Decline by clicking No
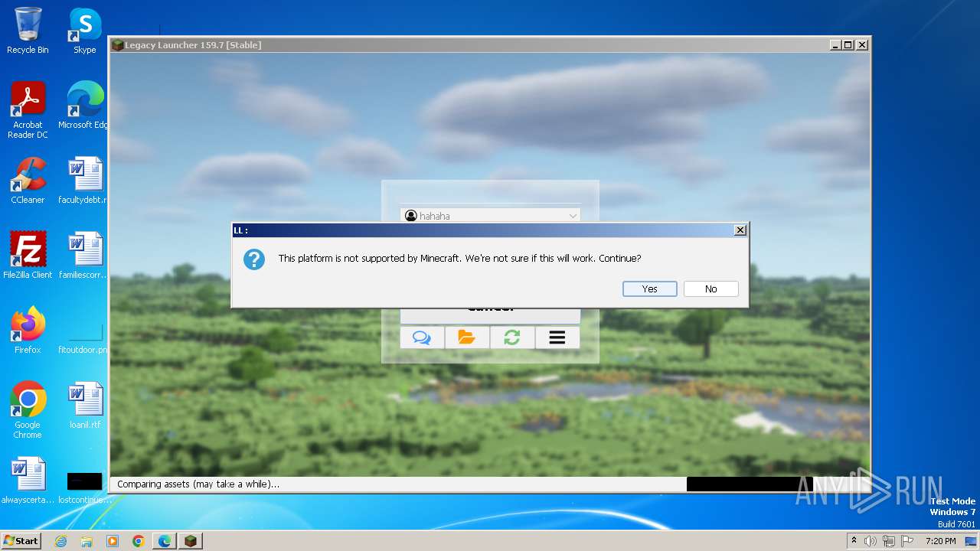The image size is (980, 551). [710, 289]
